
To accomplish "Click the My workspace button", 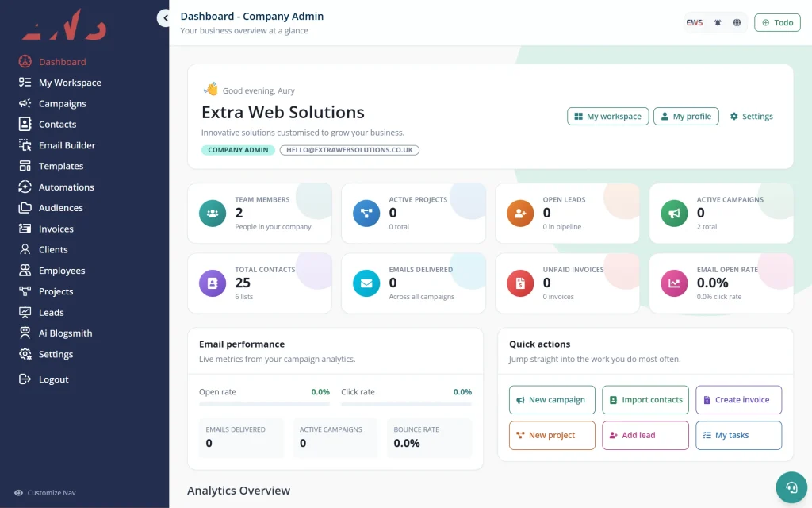I will (x=607, y=117).
